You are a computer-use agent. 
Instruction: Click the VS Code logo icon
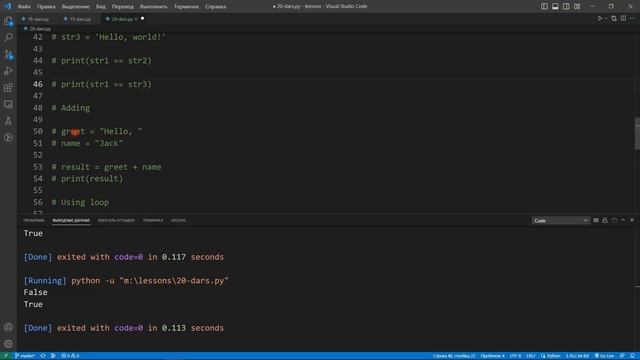[8, 6]
